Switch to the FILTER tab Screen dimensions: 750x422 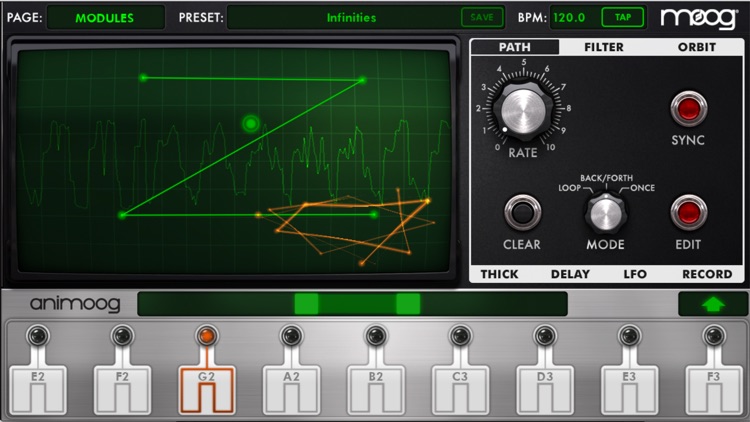coord(604,47)
